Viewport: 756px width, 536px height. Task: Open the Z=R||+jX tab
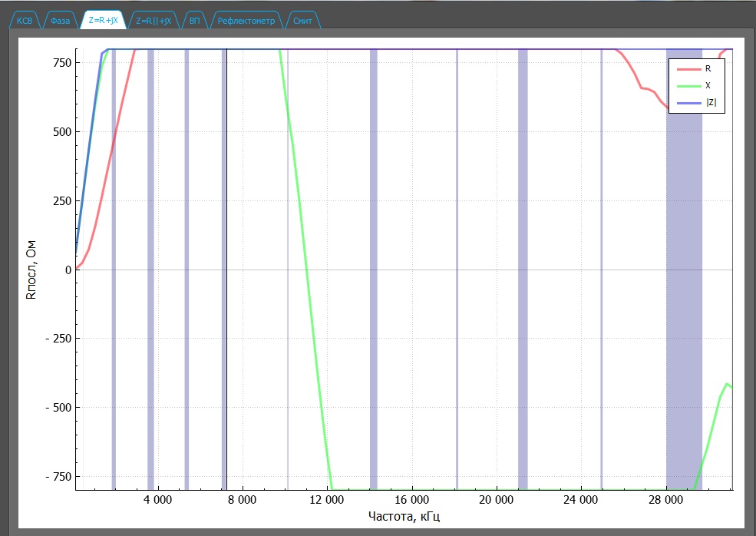point(154,21)
